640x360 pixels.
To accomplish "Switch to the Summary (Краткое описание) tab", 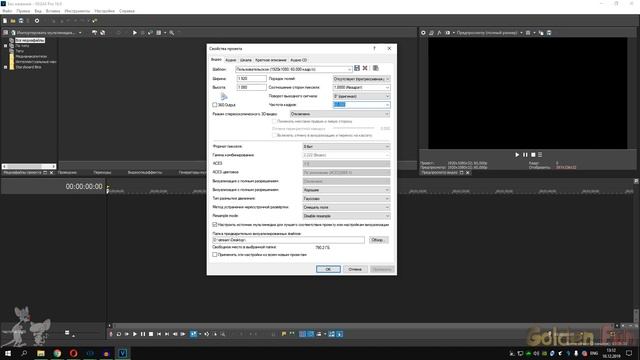I will (x=271, y=60).
